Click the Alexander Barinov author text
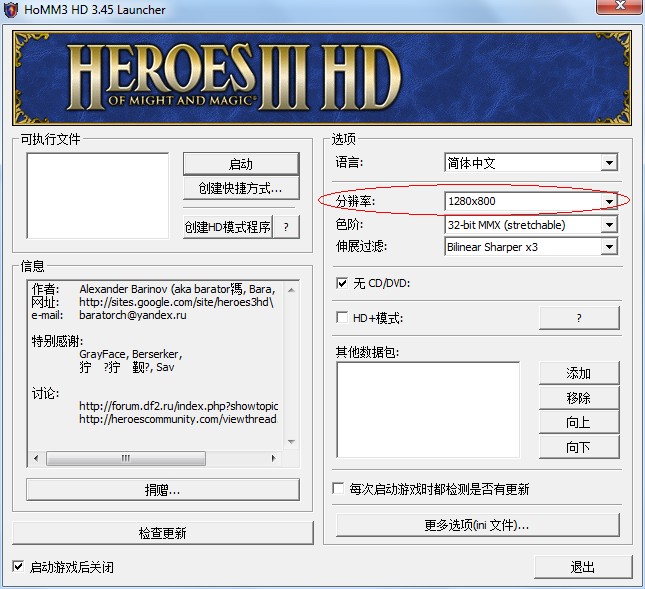 pos(177,289)
